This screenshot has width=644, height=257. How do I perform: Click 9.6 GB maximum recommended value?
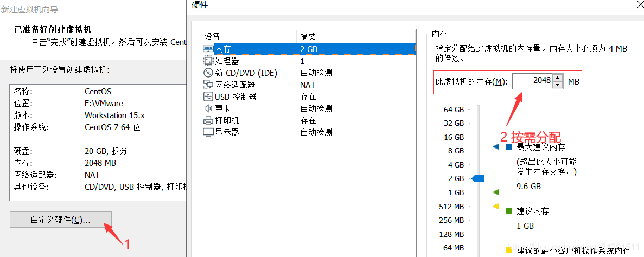(x=528, y=187)
